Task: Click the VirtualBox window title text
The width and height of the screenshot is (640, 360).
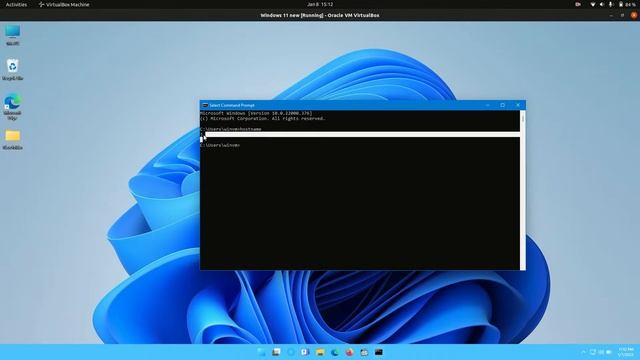Action: tap(320, 15)
